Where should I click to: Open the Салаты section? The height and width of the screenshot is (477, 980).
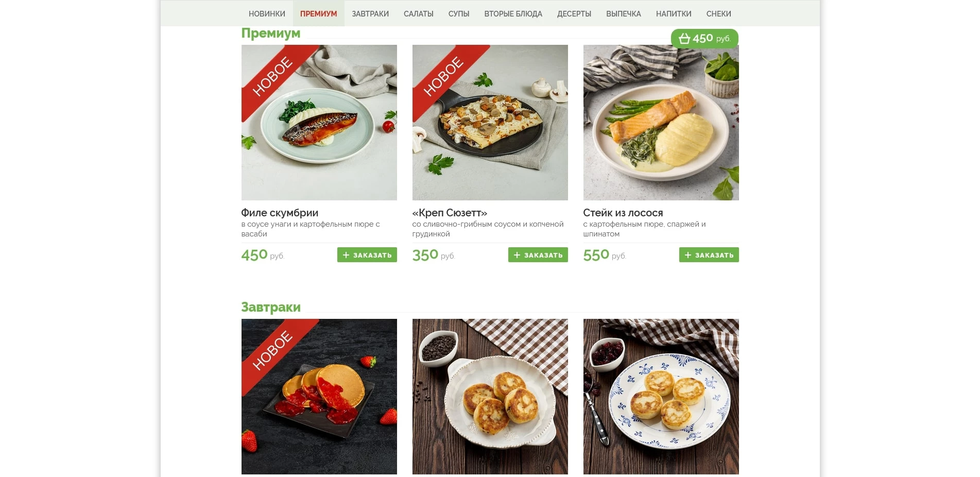pyautogui.click(x=419, y=14)
